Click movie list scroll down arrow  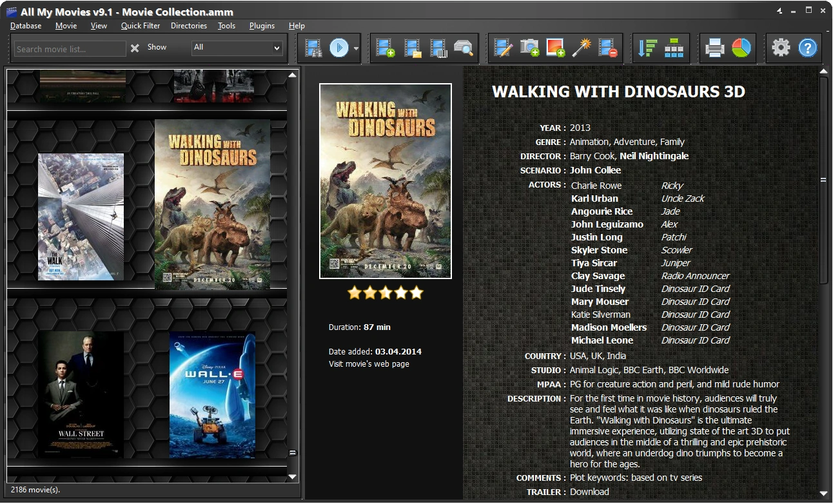coord(293,477)
